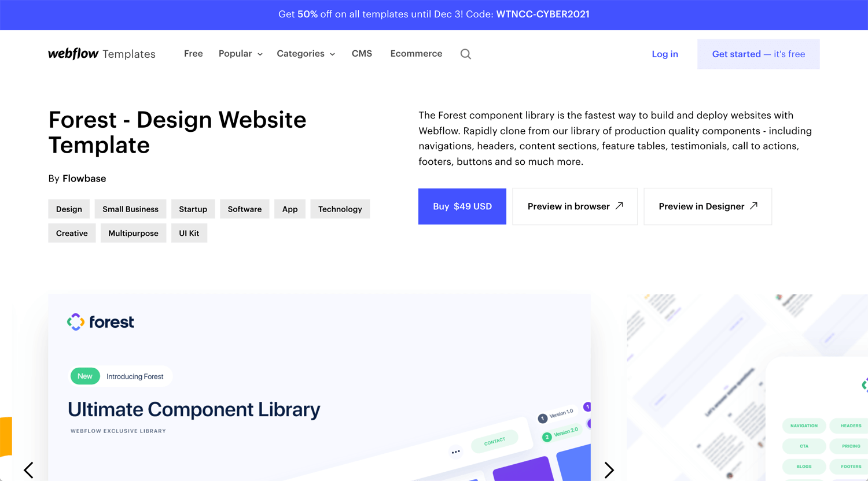Screen dimensions: 868x481
Task: Select the App tag
Action: tap(290, 209)
